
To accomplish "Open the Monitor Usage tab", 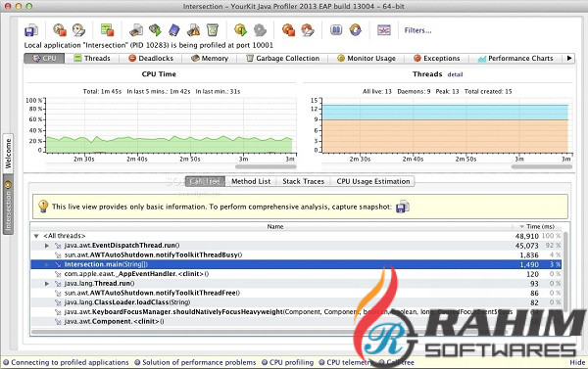I will click(x=367, y=59).
